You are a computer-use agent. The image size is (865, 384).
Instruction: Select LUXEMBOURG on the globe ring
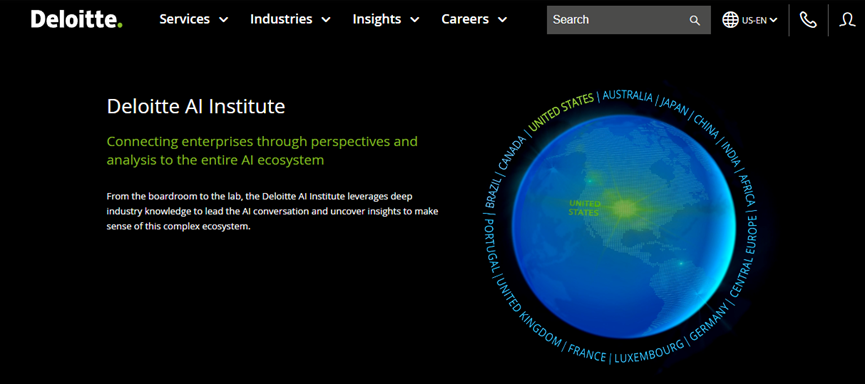[x=649, y=351]
